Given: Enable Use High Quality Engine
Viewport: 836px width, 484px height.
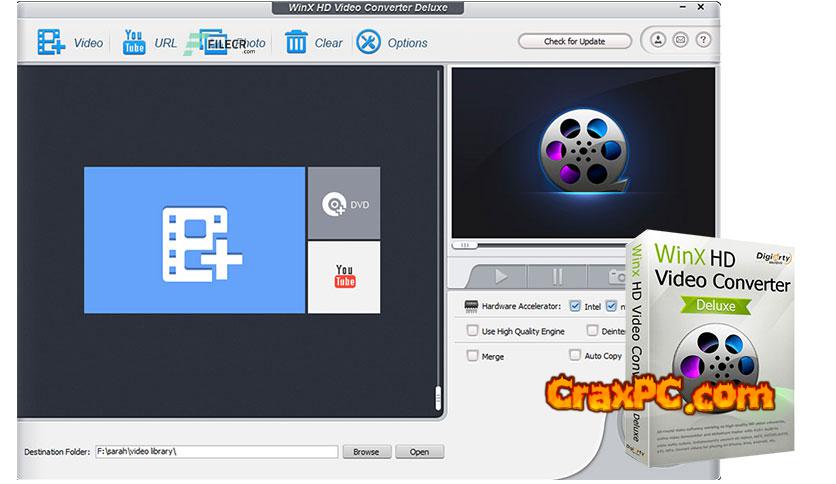Looking at the screenshot, I should (472, 330).
